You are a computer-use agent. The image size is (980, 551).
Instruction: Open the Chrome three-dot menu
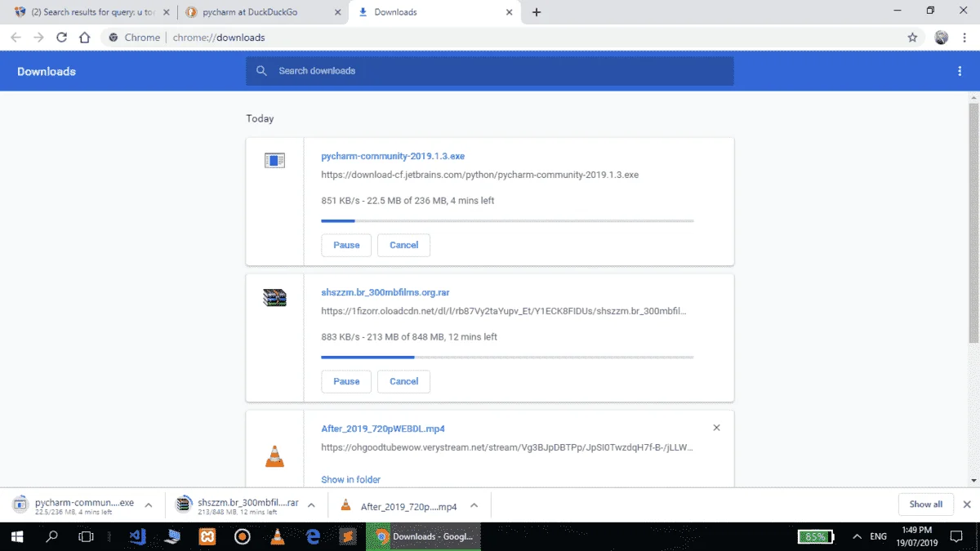pyautogui.click(x=964, y=38)
